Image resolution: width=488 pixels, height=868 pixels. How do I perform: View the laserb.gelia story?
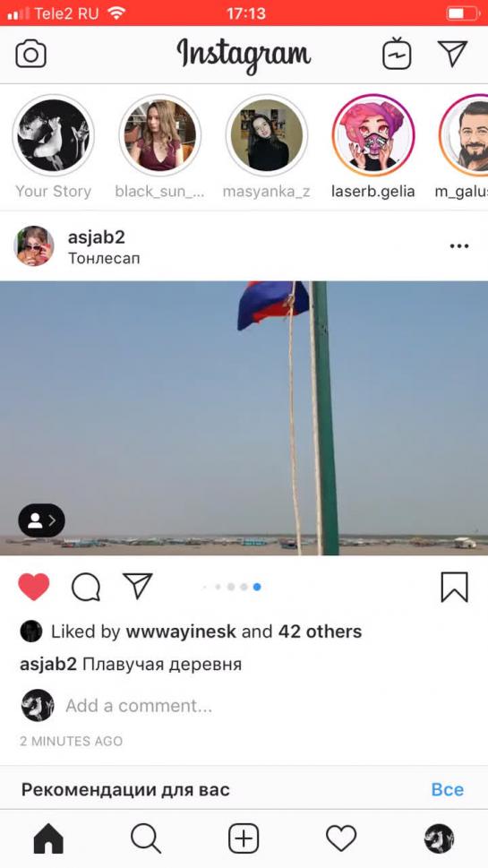coord(373,135)
